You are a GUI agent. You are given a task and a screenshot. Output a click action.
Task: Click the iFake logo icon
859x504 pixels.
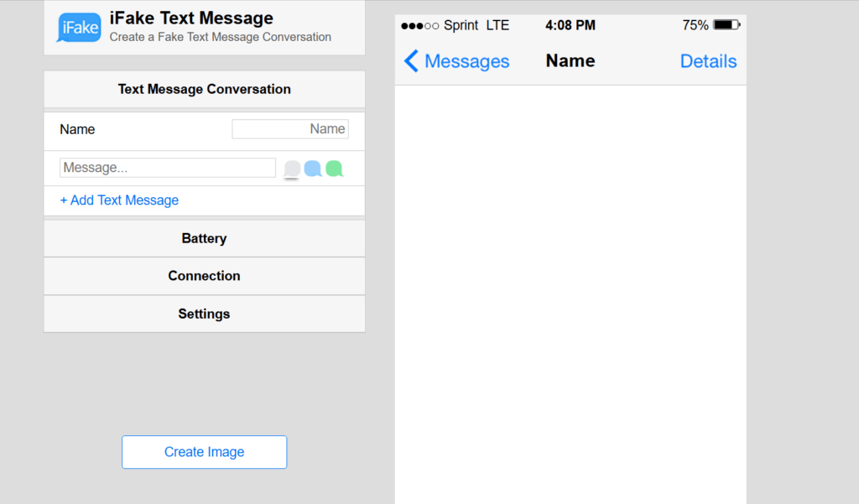point(79,28)
